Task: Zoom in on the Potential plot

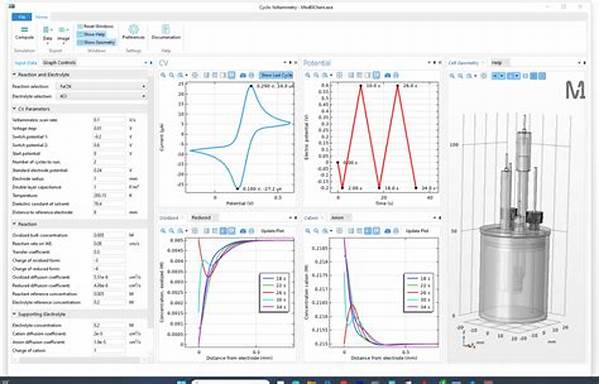Action: click(308, 75)
